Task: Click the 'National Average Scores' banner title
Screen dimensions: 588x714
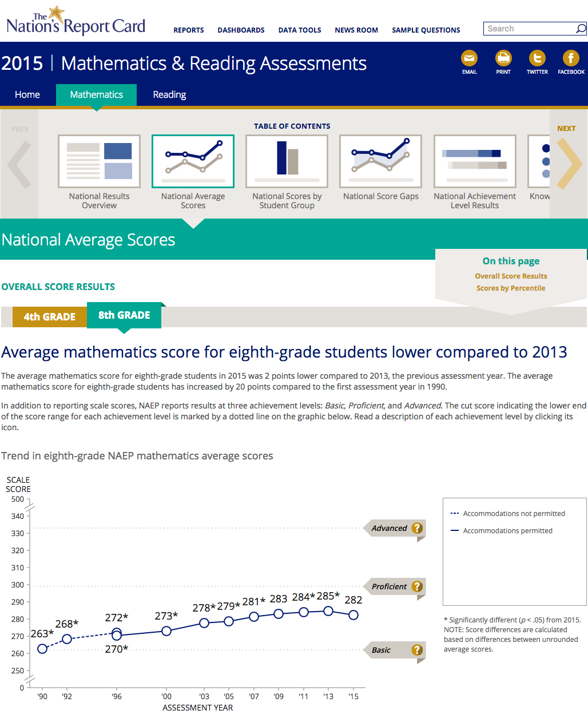Action: coord(88,240)
